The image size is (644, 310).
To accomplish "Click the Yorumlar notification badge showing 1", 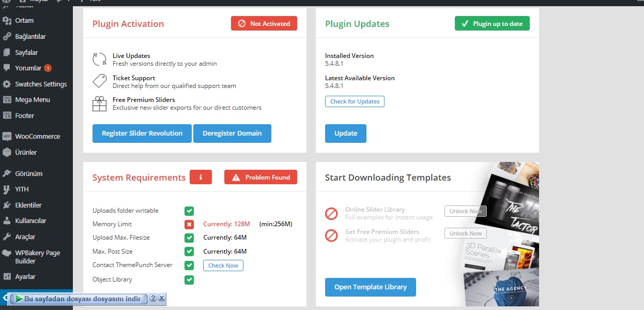I will coord(48,68).
